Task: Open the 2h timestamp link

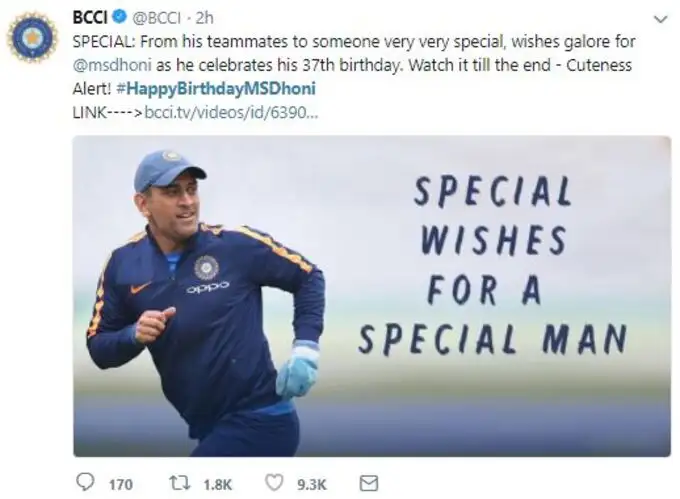Action: [x=205, y=19]
